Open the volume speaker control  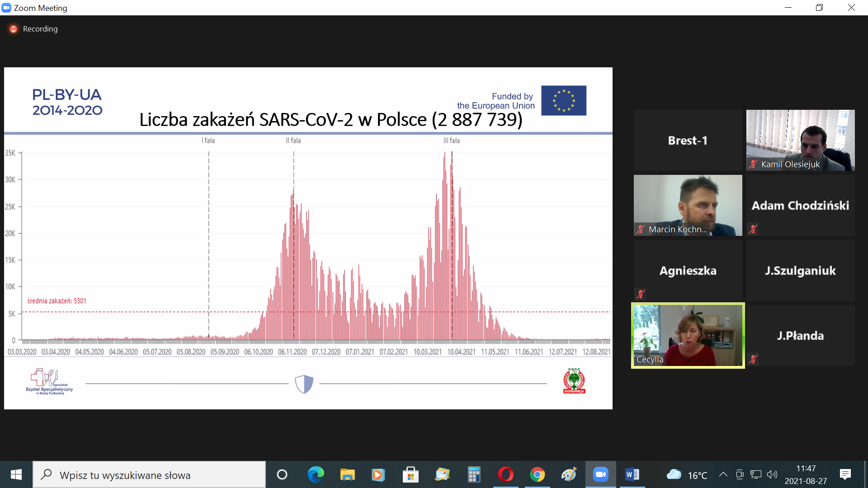[x=772, y=474]
